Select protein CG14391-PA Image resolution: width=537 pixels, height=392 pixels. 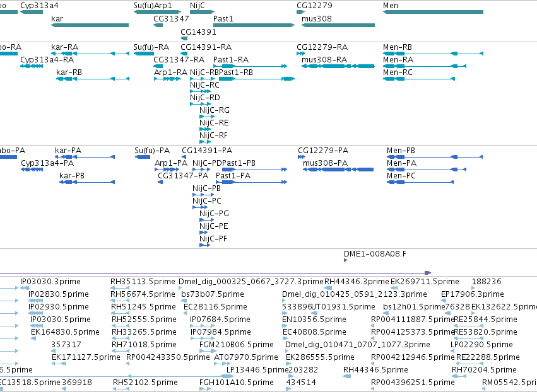[184, 157]
